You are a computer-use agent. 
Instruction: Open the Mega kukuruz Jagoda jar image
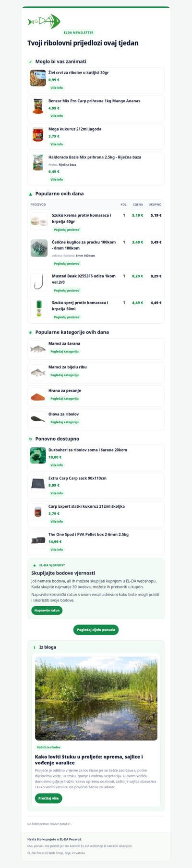tap(38, 134)
